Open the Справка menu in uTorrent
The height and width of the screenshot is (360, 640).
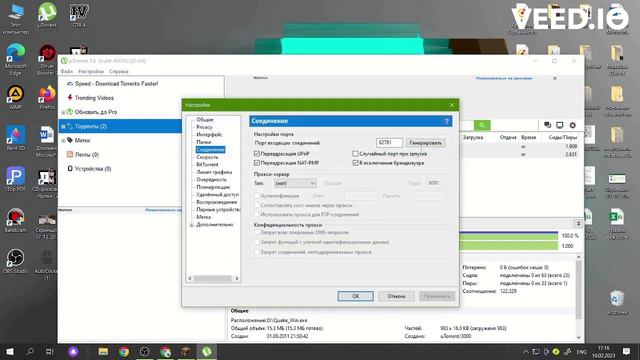[x=118, y=71]
